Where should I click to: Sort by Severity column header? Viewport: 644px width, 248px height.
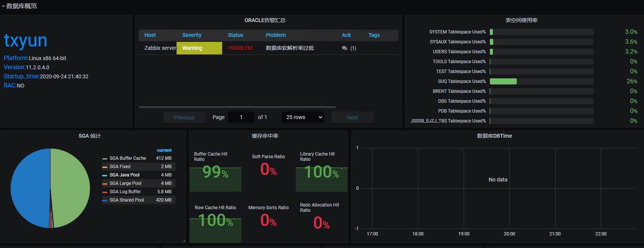(192, 35)
